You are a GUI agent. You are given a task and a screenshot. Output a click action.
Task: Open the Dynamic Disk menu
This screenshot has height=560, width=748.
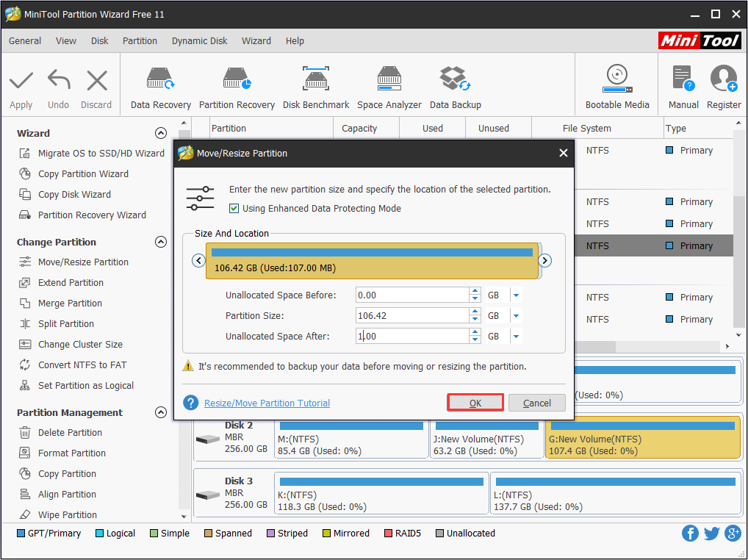point(199,41)
